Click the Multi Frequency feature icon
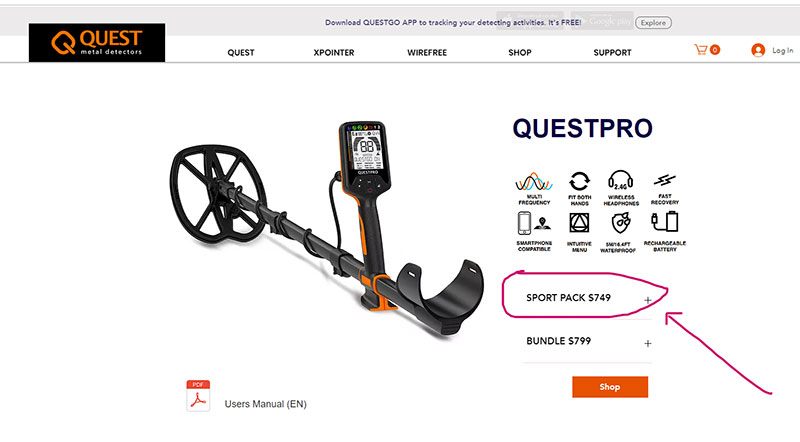The image size is (800, 442). [534, 182]
